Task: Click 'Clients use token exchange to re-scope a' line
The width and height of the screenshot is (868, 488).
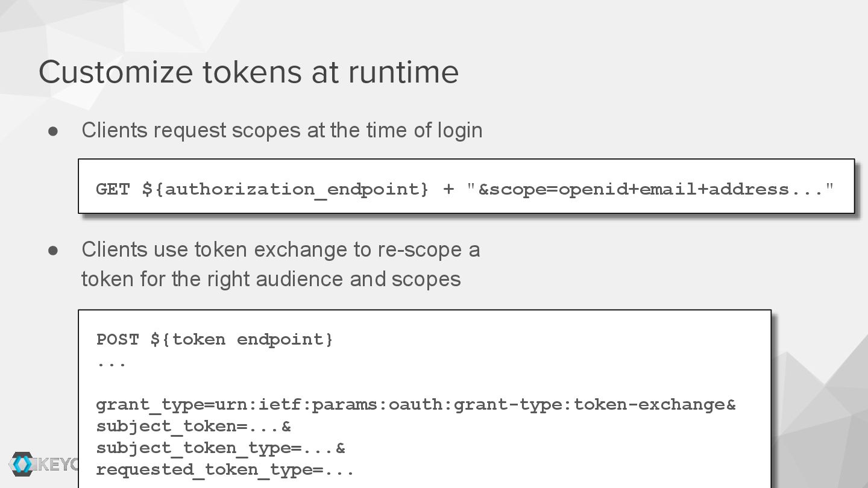Action: pyautogui.click(x=281, y=249)
